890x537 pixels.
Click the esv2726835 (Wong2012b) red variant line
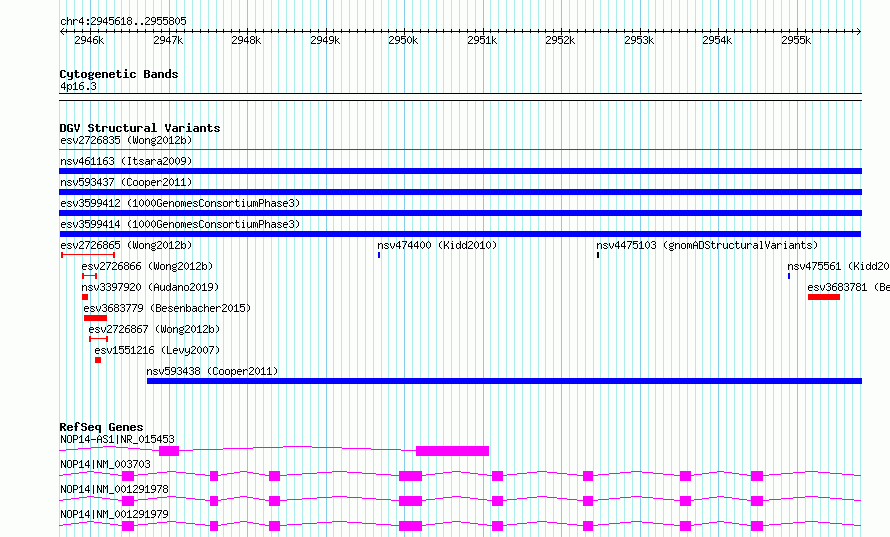[460, 150]
